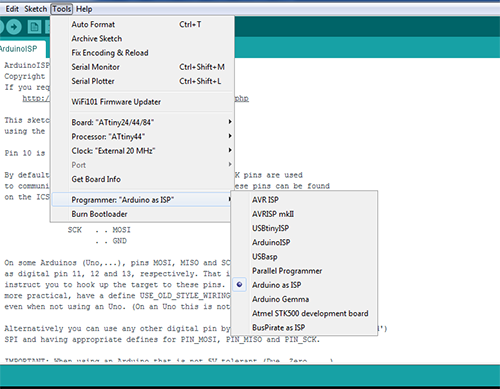500x389 pixels.
Task: Click the Upload arrow toolbar icon
Action: click(14, 27)
